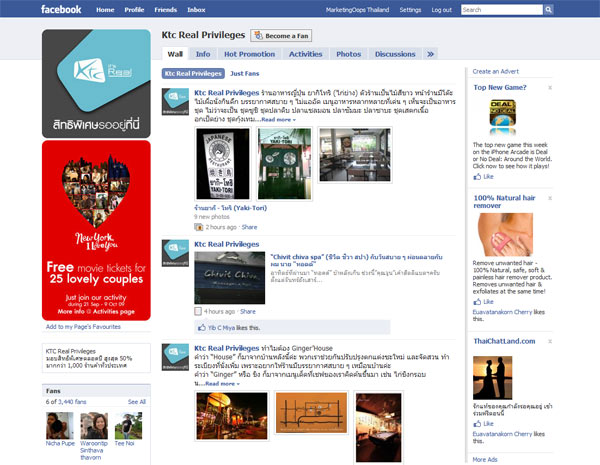
Task: Open the Info tab
Action: pyautogui.click(x=203, y=54)
